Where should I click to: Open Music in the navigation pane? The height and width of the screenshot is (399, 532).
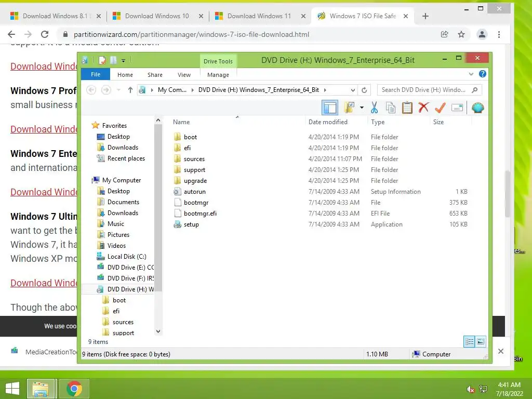pyautogui.click(x=115, y=223)
